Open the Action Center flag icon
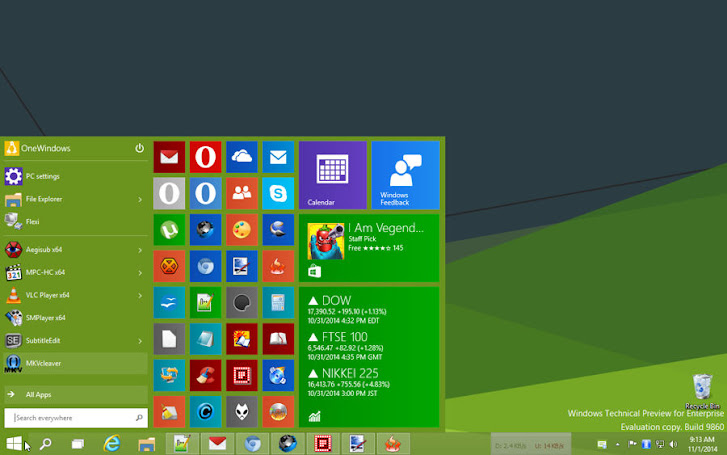Viewport: 727px width, 455px height. 631,444
